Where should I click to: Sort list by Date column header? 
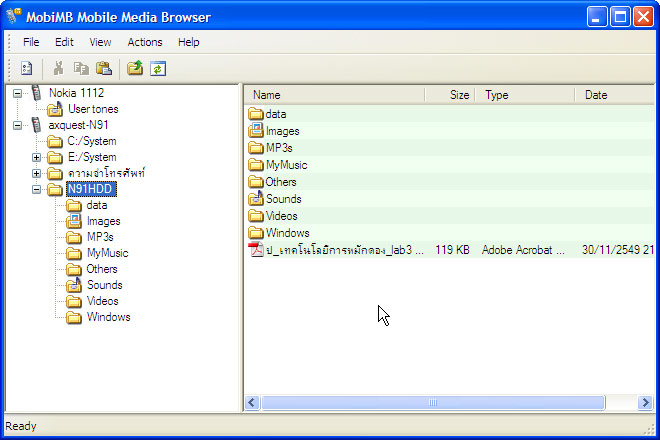615,95
